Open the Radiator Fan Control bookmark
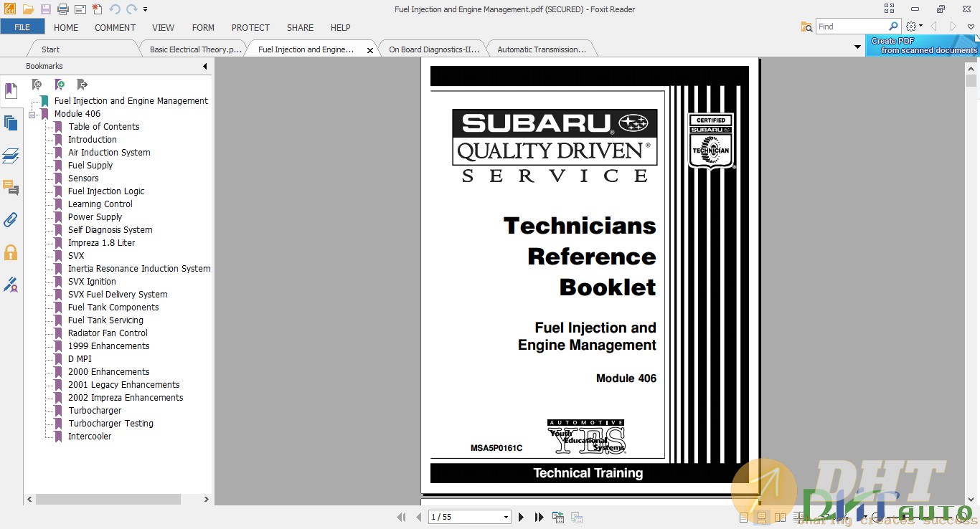980x529 pixels. click(x=108, y=333)
